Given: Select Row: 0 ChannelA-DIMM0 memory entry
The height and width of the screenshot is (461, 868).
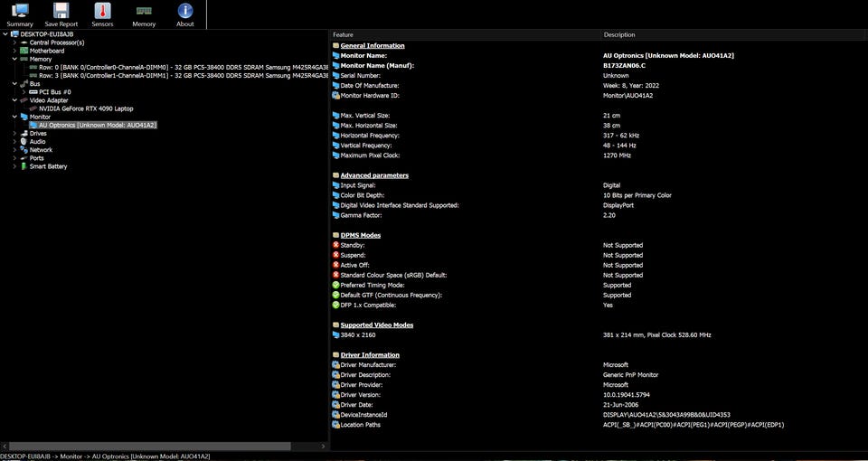Looking at the screenshot, I should 184,68.
